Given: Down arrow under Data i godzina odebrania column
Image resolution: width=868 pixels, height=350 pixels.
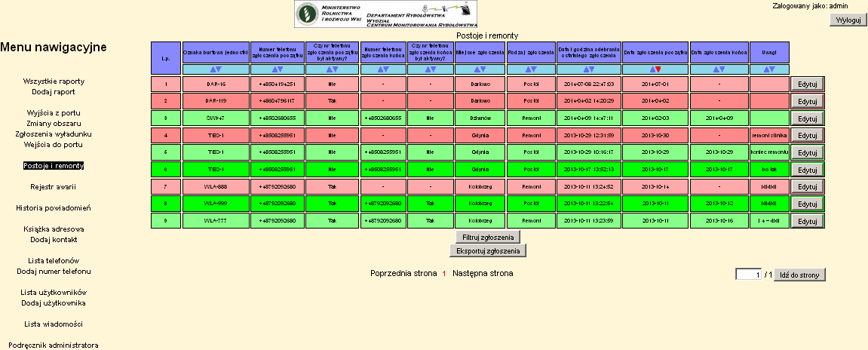Looking at the screenshot, I should [592, 69].
